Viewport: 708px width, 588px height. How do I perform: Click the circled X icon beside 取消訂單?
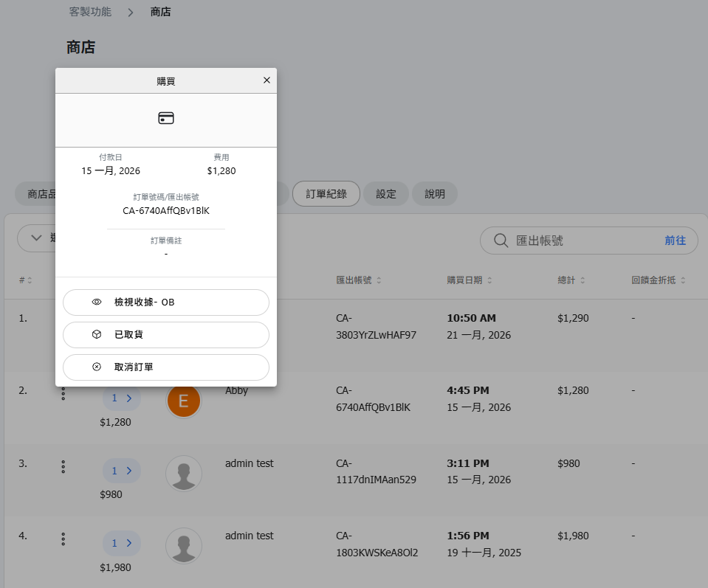97,367
